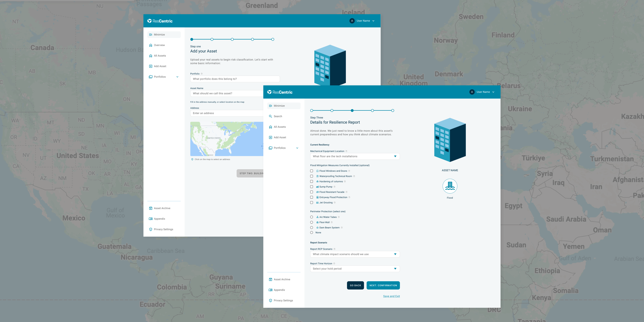Click the All Assets home icon in front sidebar
The height and width of the screenshot is (322, 644).
(x=271, y=127)
